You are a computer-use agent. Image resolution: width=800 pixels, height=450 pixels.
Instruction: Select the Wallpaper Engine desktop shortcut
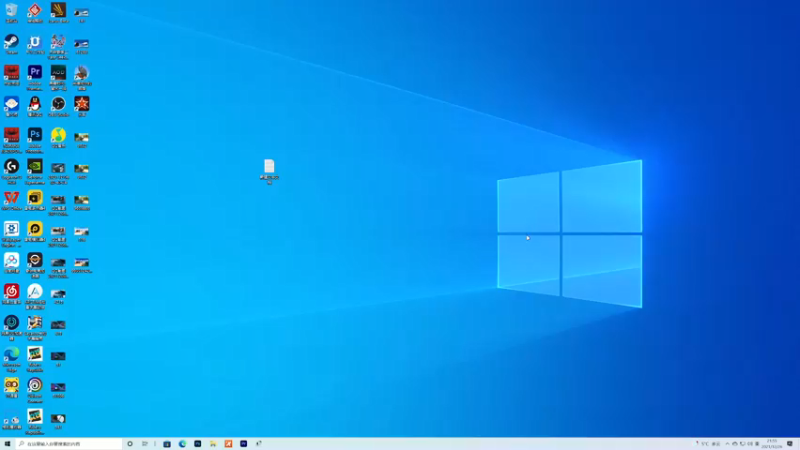11,235
